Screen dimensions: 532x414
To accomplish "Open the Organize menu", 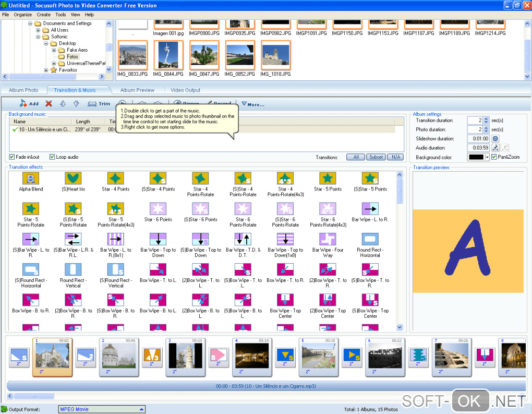I will point(23,15).
